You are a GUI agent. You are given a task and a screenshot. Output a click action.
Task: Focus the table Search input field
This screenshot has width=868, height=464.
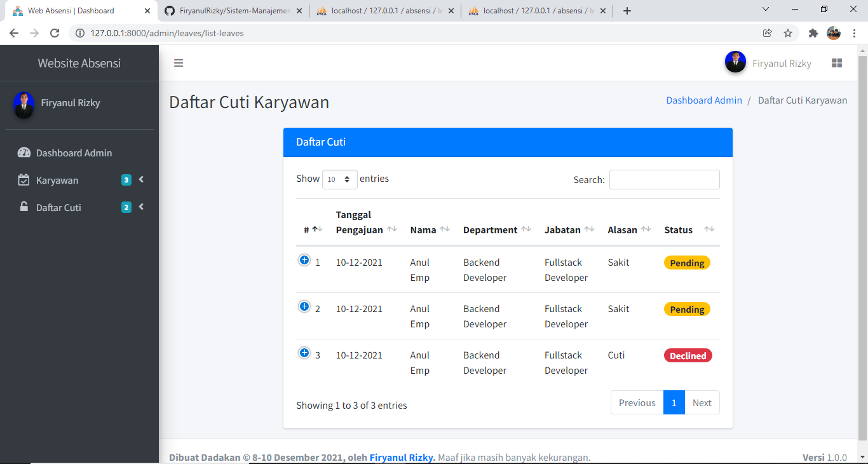click(665, 179)
